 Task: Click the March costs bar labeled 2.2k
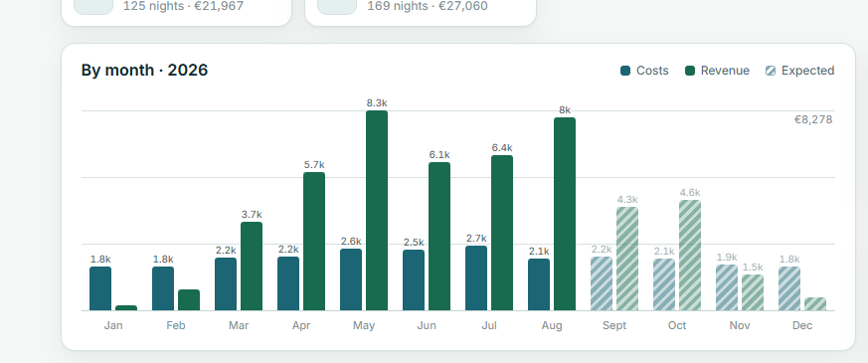pyautogui.click(x=226, y=284)
